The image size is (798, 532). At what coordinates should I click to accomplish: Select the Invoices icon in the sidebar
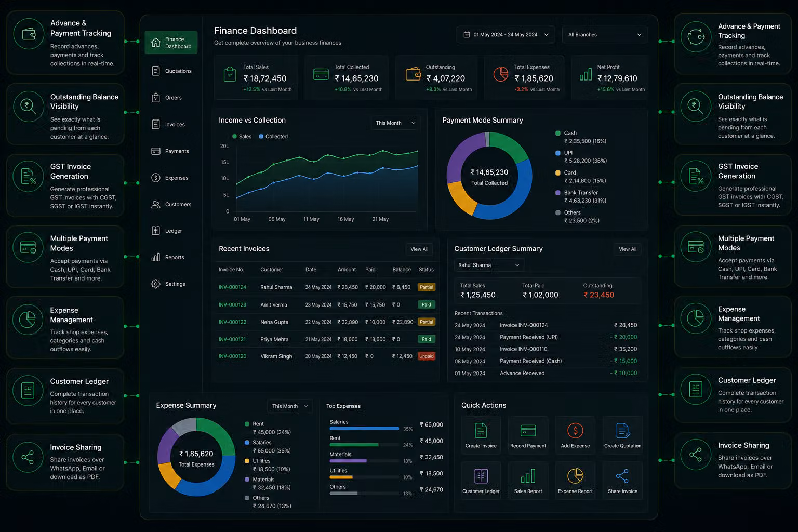[x=155, y=124]
